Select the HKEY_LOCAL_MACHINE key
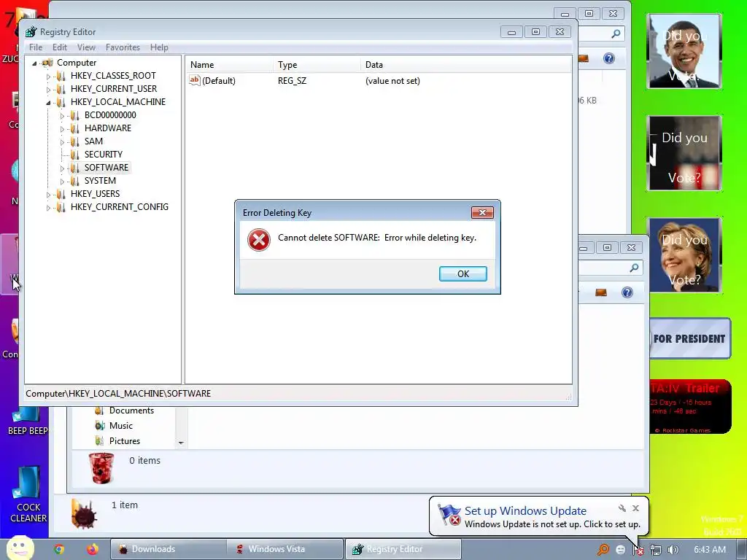This screenshot has width=747, height=560. tap(117, 102)
